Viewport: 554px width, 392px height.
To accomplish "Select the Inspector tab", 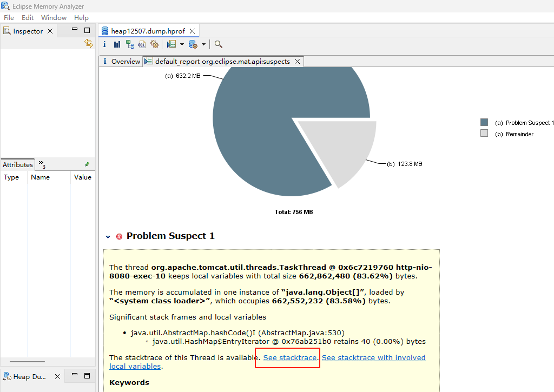I will tap(28, 31).
